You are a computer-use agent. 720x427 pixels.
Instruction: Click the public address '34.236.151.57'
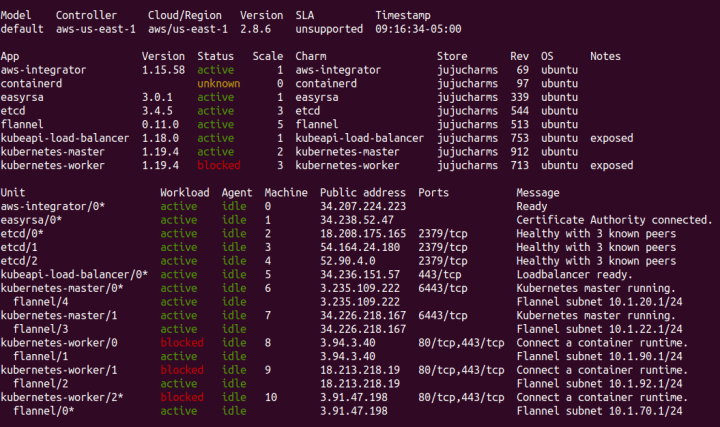360,275
